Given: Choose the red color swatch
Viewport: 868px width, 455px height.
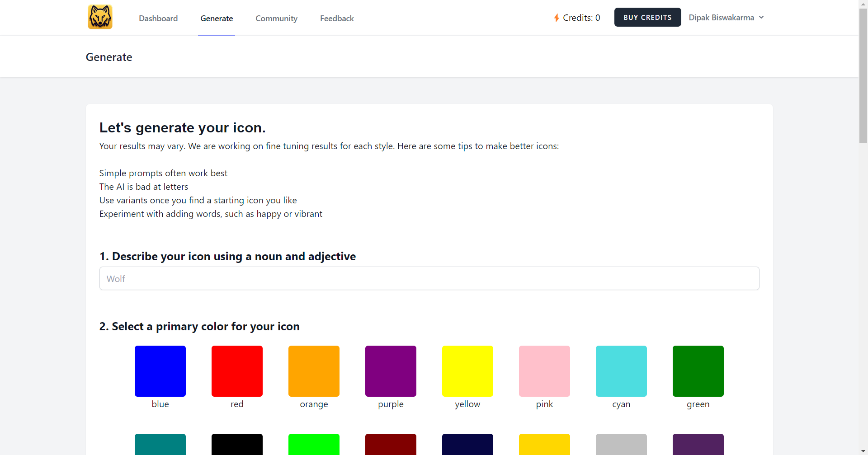Looking at the screenshot, I should pos(237,371).
